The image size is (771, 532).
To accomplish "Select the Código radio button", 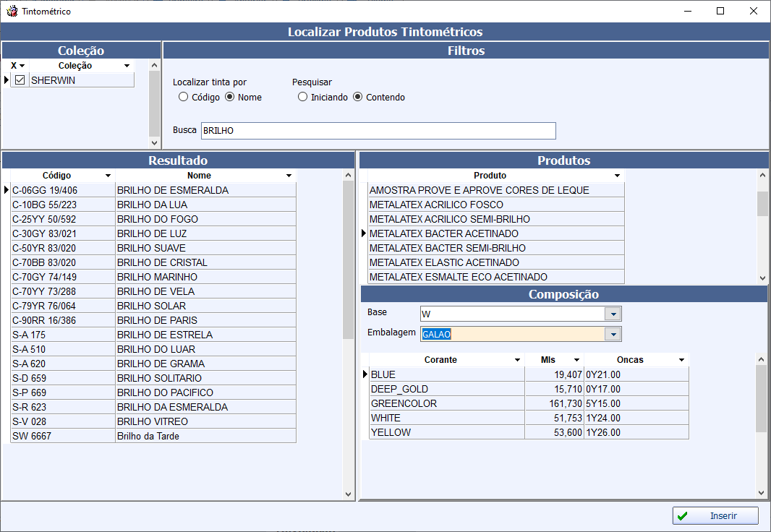I will click(184, 97).
